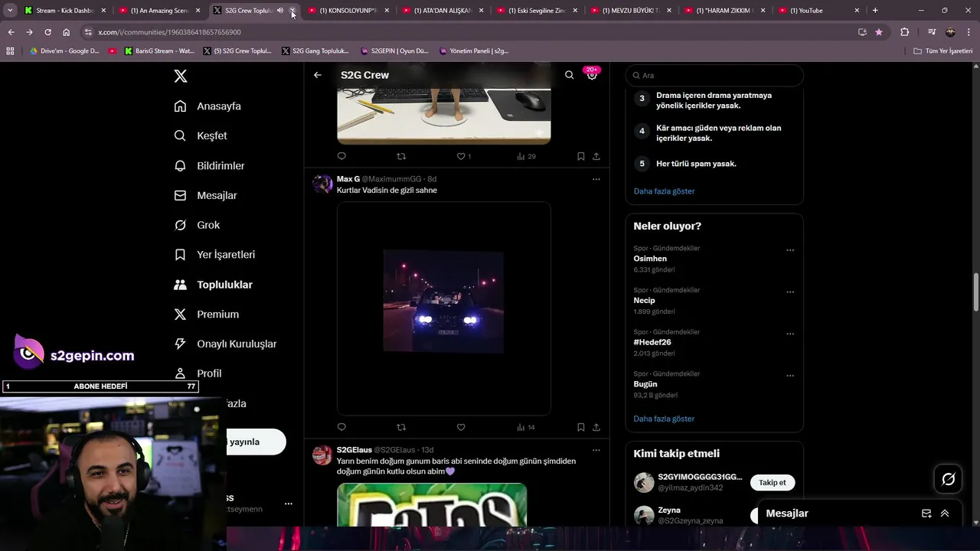Viewport: 980px width, 551px height.
Task: Open the Grok floating button
Action: click(x=949, y=479)
